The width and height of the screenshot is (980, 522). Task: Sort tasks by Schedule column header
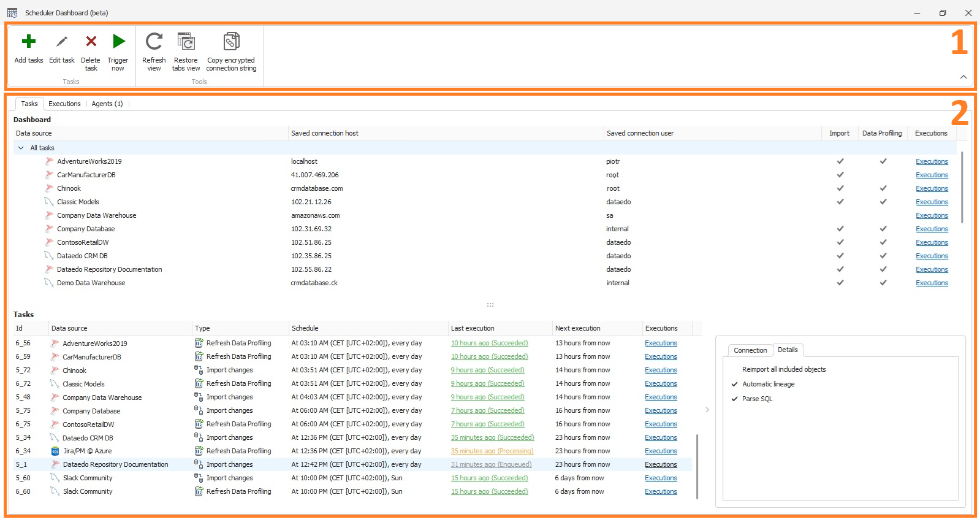368,328
